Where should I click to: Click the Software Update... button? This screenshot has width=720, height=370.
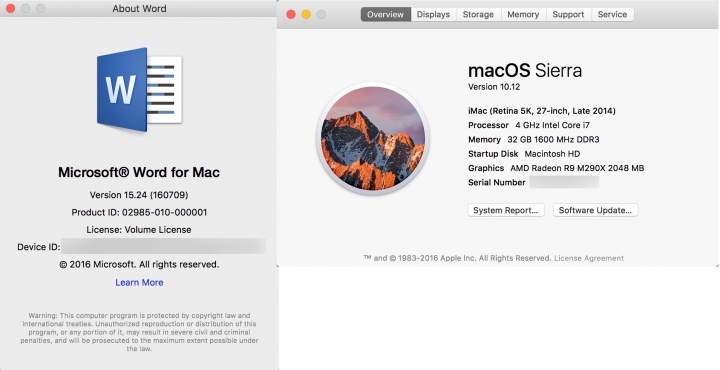tap(595, 210)
